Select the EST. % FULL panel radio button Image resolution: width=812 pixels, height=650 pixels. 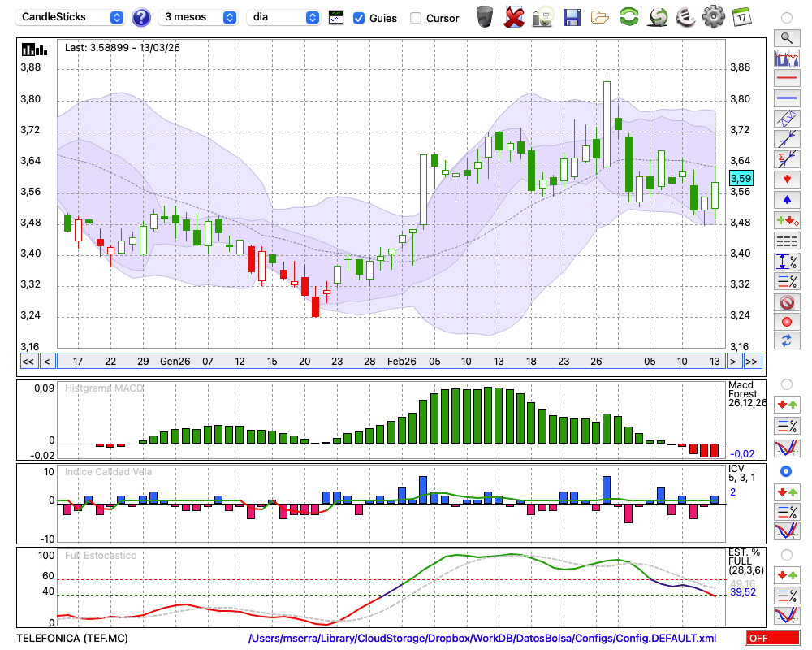coord(786,554)
